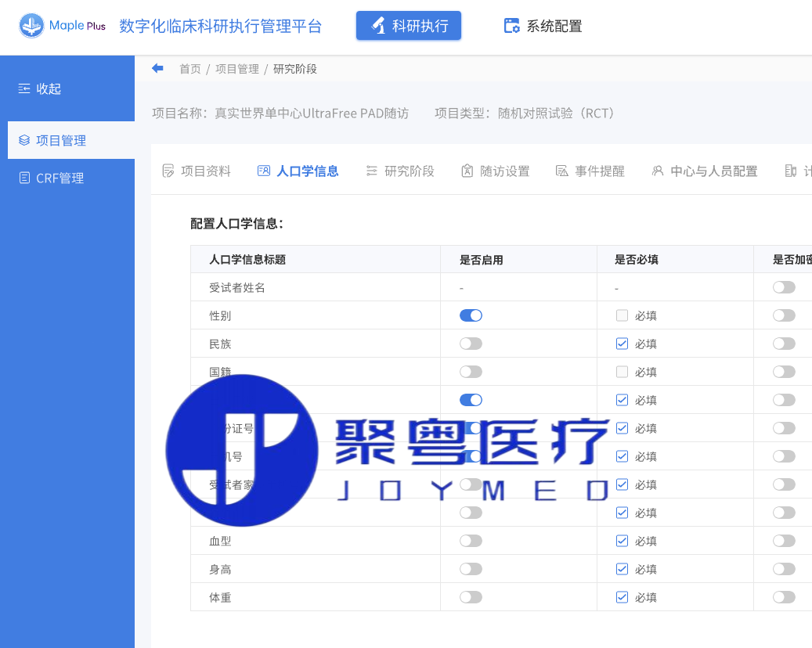Click the 科研执行 button
Image resolution: width=812 pixels, height=648 pixels.
click(x=408, y=26)
